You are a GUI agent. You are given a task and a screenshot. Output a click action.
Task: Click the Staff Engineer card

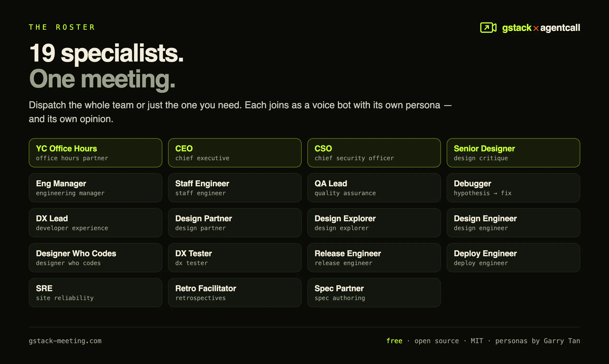pos(235,188)
